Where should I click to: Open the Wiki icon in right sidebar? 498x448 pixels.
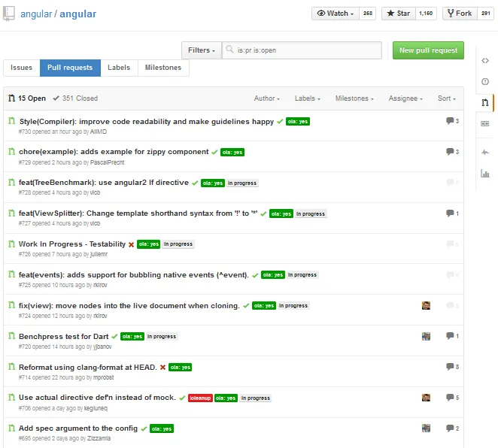[485, 124]
